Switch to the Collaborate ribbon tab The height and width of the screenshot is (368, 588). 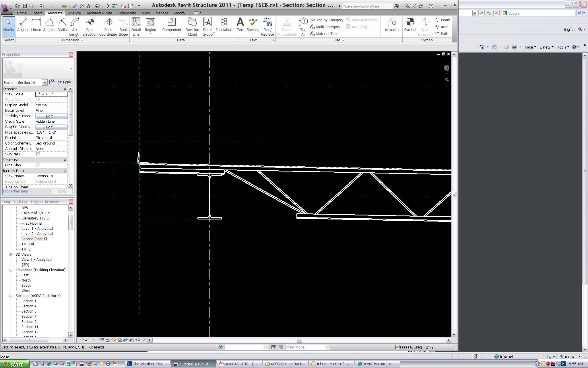pos(127,13)
